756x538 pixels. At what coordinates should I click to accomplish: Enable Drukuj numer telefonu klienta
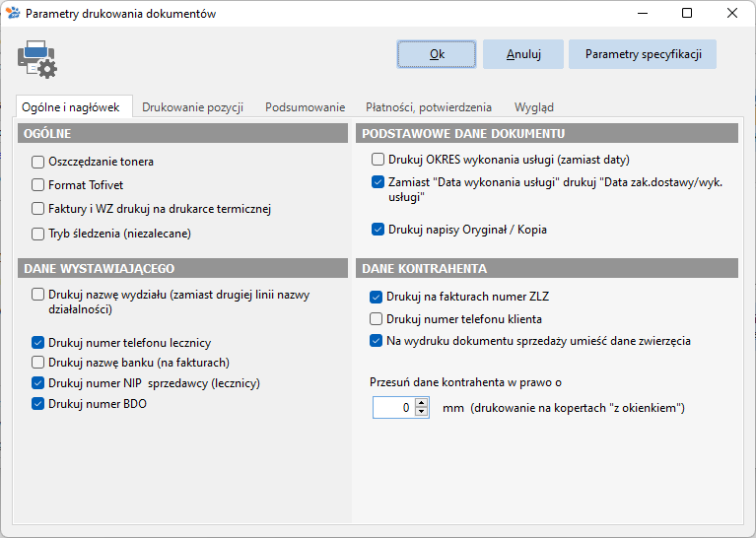376,319
